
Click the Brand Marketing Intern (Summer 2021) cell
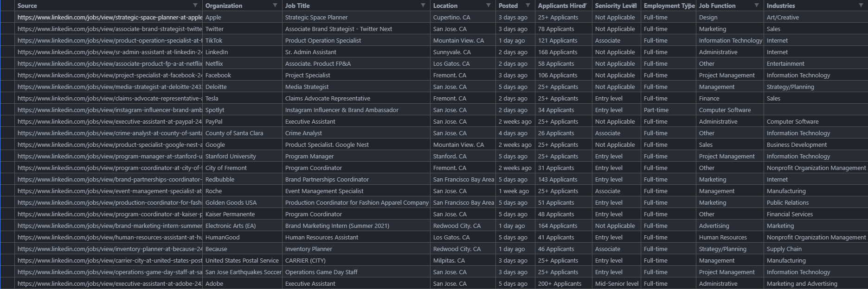point(356,226)
